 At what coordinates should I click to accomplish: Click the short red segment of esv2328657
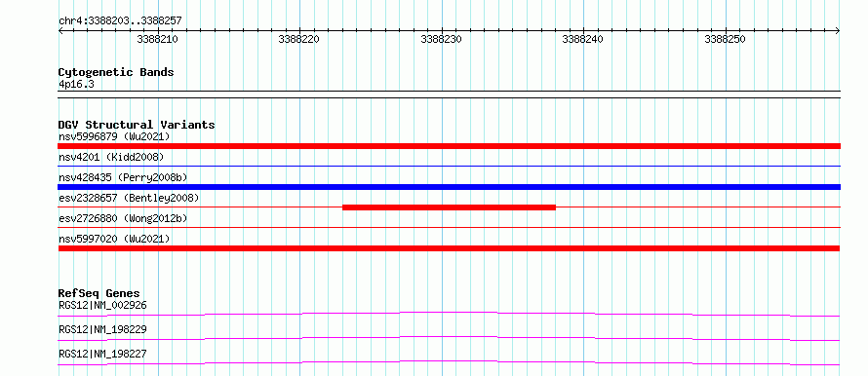tap(449, 207)
